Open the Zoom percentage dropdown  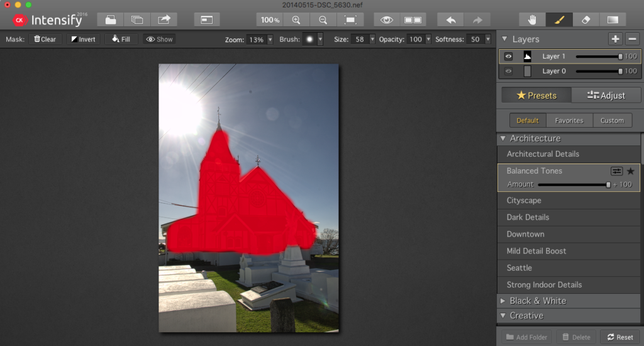click(270, 40)
